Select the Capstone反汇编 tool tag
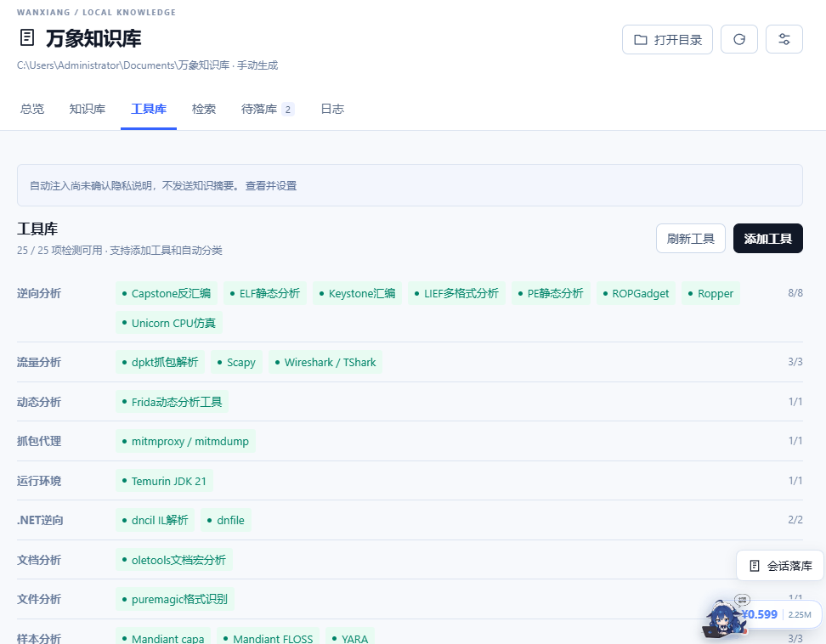826x644 pixels. pos(167,293)
